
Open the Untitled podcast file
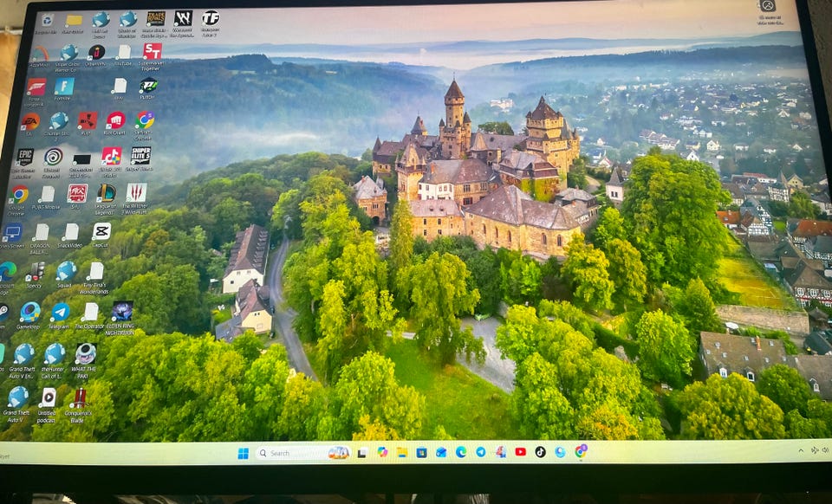pyautogui.click(x=47, y=397)
